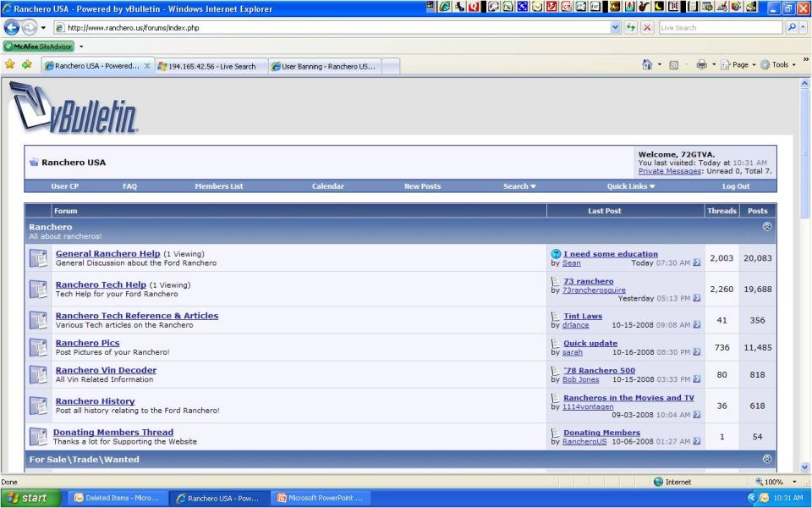Viewport: 812px width, 508px height.
Task: Click the General Ranchero Help forum icon
Action: (38, 258)
